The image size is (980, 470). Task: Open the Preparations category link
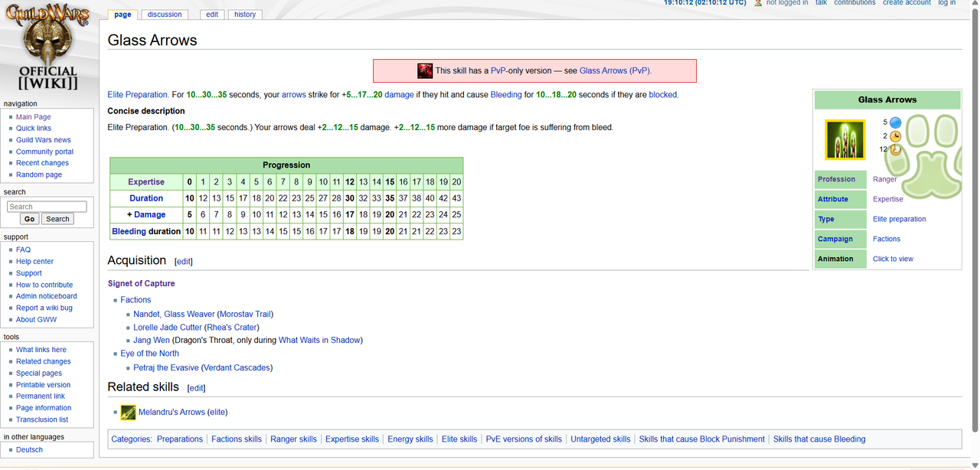(x=180, y=439)
